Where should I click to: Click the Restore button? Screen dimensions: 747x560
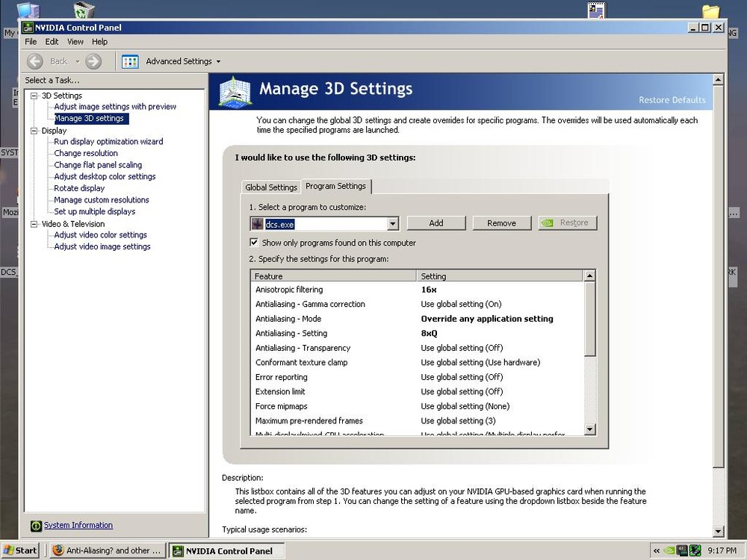pyautogui.click(x=568, y=223)
